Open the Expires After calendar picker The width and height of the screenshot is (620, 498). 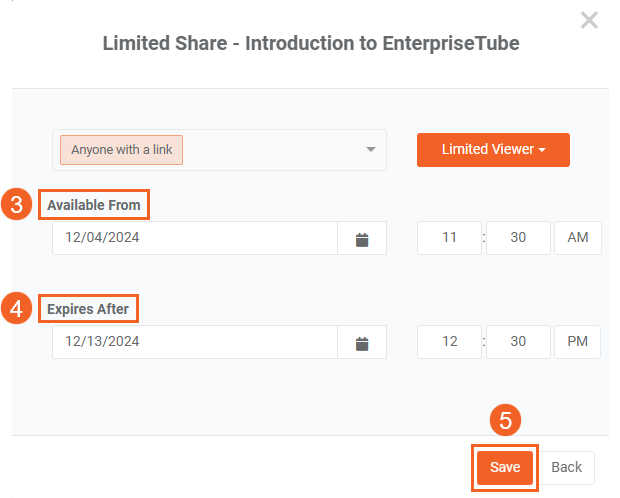363,343
